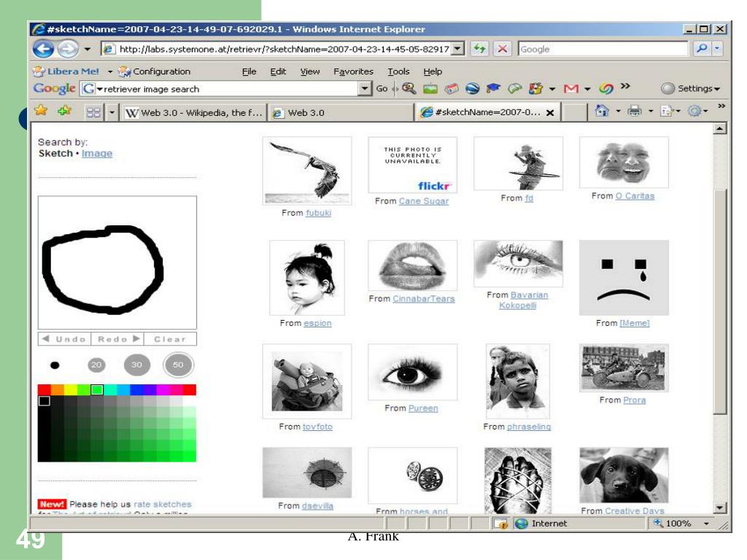Open the Libera Me! dropdown arrow
This screenshot has height=560, width=747.
point(109,72)
